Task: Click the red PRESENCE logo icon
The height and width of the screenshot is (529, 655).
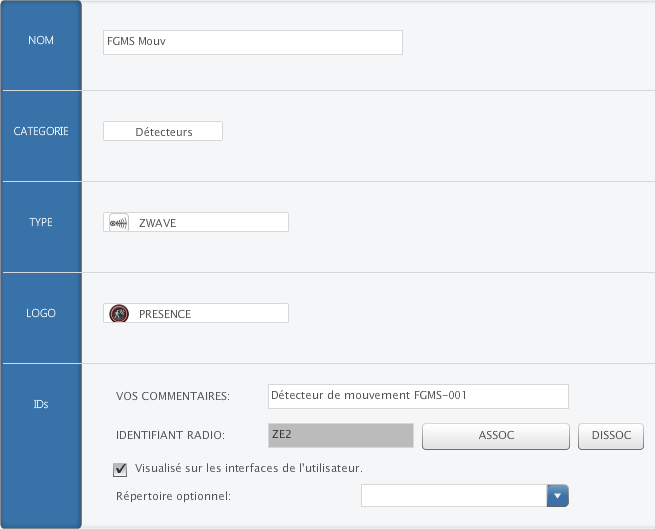Action: tap(118, 314)
